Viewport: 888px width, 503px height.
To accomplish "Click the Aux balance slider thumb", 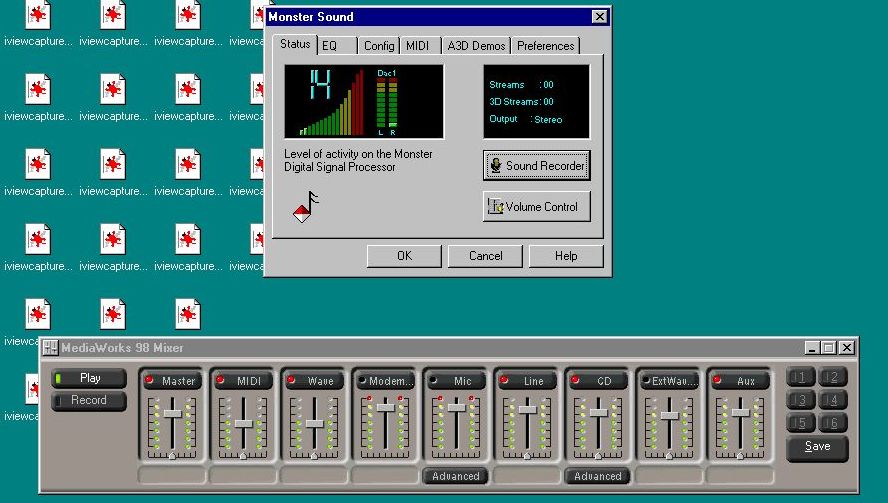I will (x=740, y=455).
